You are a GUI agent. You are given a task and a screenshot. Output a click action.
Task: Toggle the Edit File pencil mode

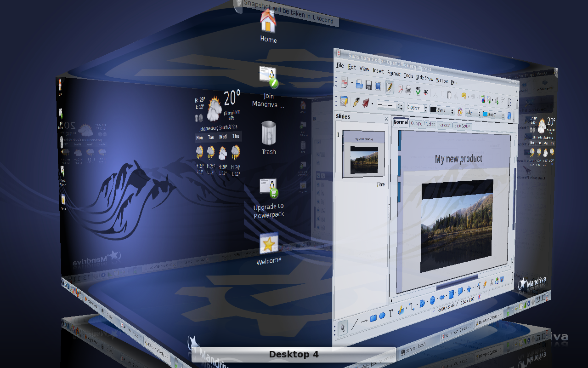click(389, 87)
